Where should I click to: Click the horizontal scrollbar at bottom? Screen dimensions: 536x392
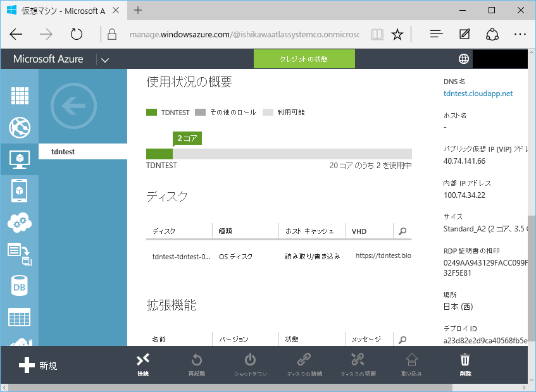[x=230, y=388]
